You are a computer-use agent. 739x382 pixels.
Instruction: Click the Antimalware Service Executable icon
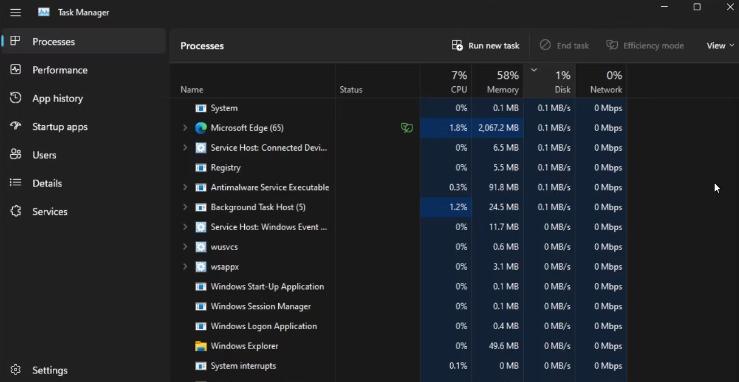click(201, 187)
